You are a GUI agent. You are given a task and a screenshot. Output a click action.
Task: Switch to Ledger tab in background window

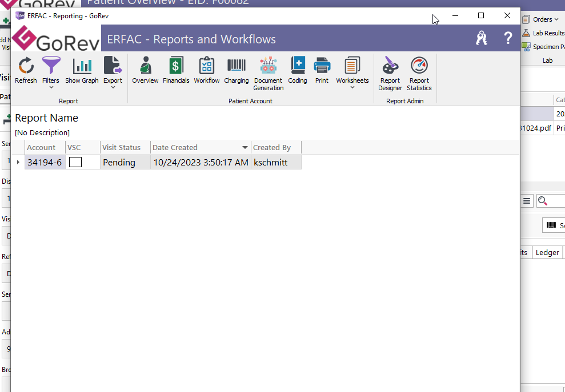tap(547, 253)
